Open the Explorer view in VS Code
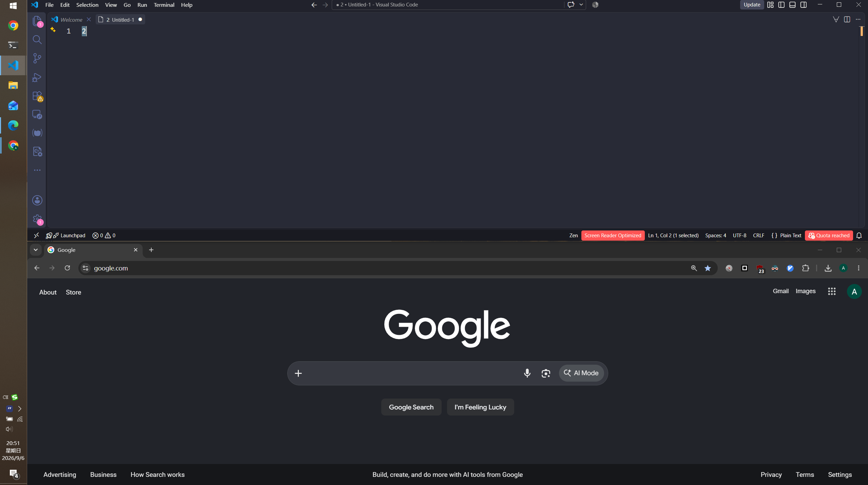This screenshot has width=868, height=485. [x=37, y=21]
